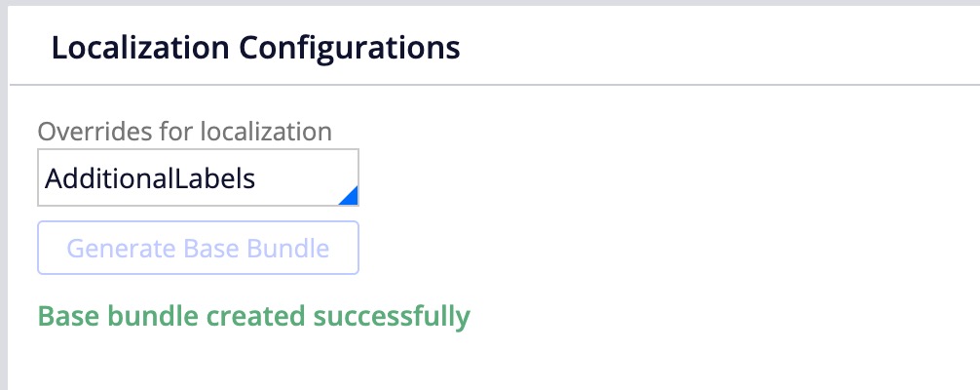Image resolution: width=980 pixels, height=390 pixels.
Task: Click the blue triangle in the overrides field
Action: (349, 196)
